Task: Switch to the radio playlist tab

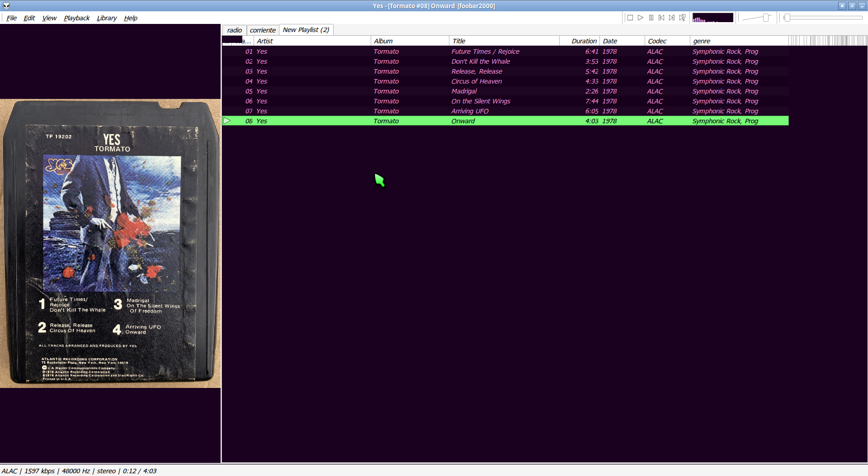Action: (x=235, y=30)
